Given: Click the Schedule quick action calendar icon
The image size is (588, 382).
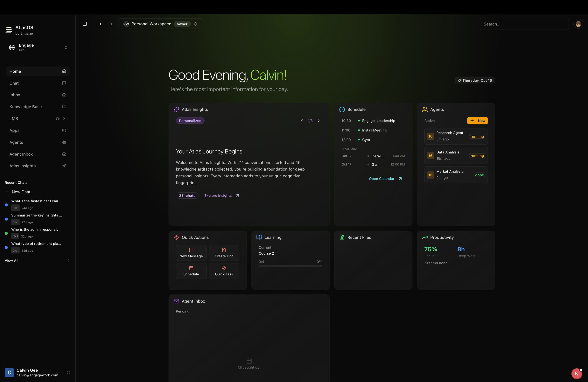Looking at the screenshot, I should tap(191, 268).
